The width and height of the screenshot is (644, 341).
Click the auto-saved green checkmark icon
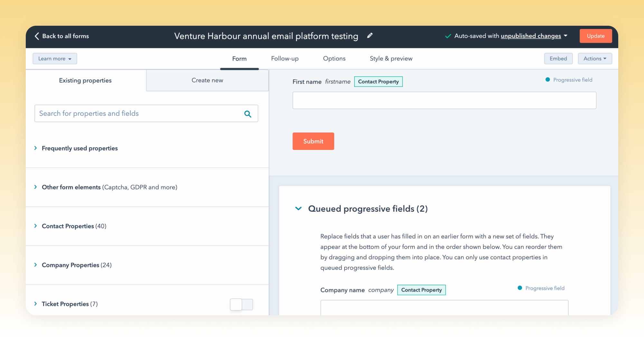[x=448, y=36]
